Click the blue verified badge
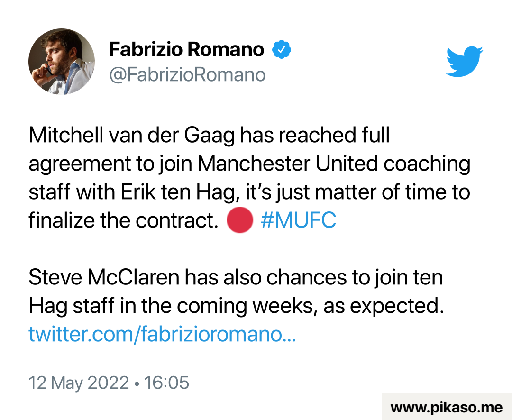Viewport: 512px width, 420px height. [x=281, y=49]
